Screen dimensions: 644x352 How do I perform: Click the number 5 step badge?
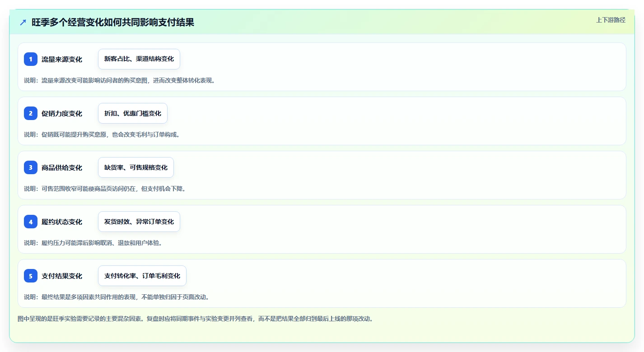pos(31,276)
